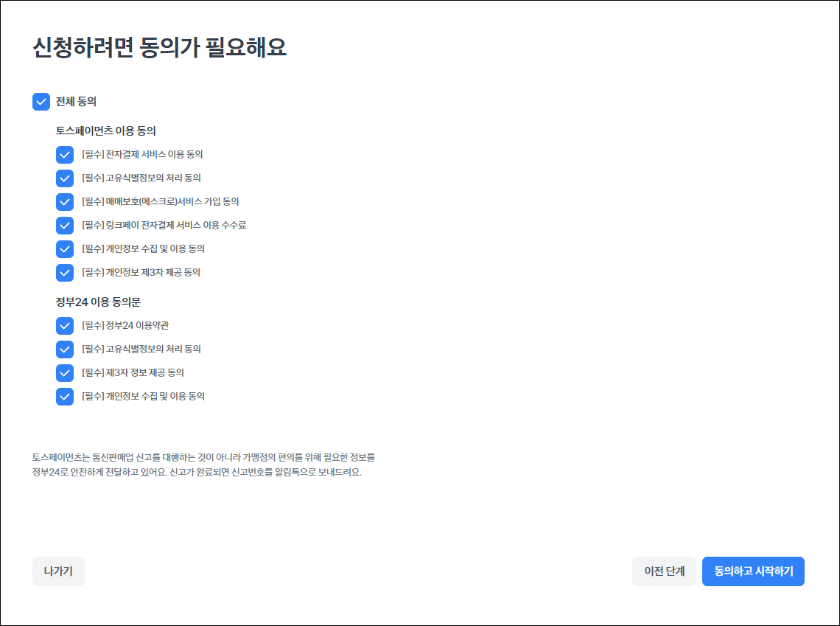Viewport: 840px width, 626px height.
Task: Toggle the 제3자 정보 제공 동의 checkbox
Action: (65, 373)
